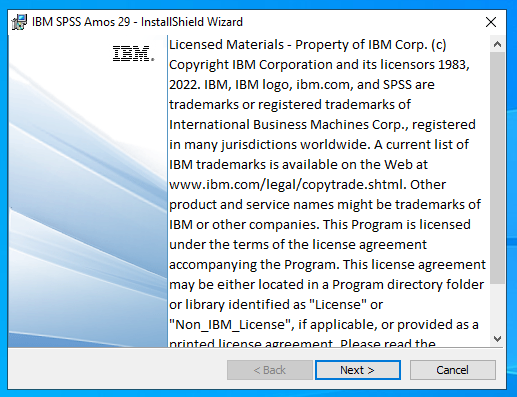Click the license text scrollbar thumb

[x=497, y=168]
